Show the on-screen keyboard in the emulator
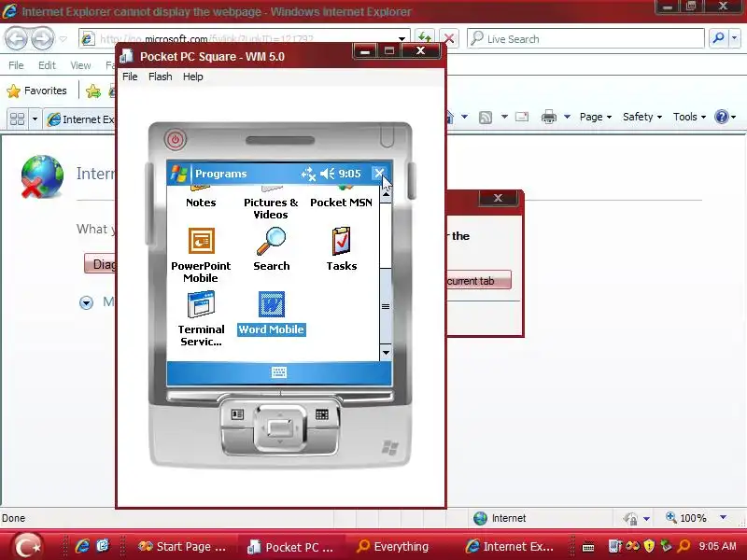Viewport: 747px width, 560px height. (279, 372)
